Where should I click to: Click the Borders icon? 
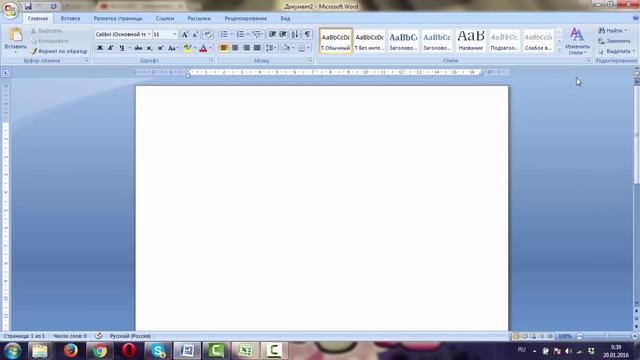click(301, 48)
